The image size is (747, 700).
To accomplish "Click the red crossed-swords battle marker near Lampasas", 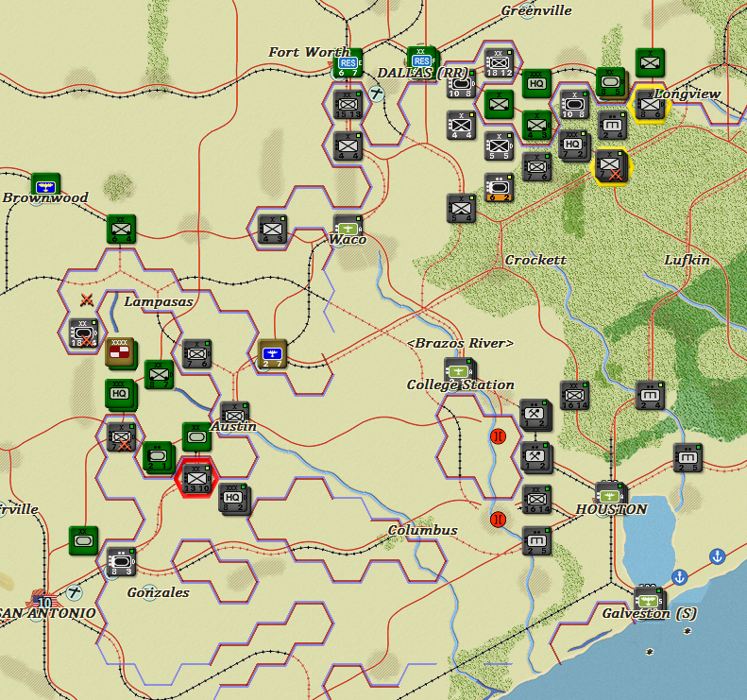I will 86,299.
